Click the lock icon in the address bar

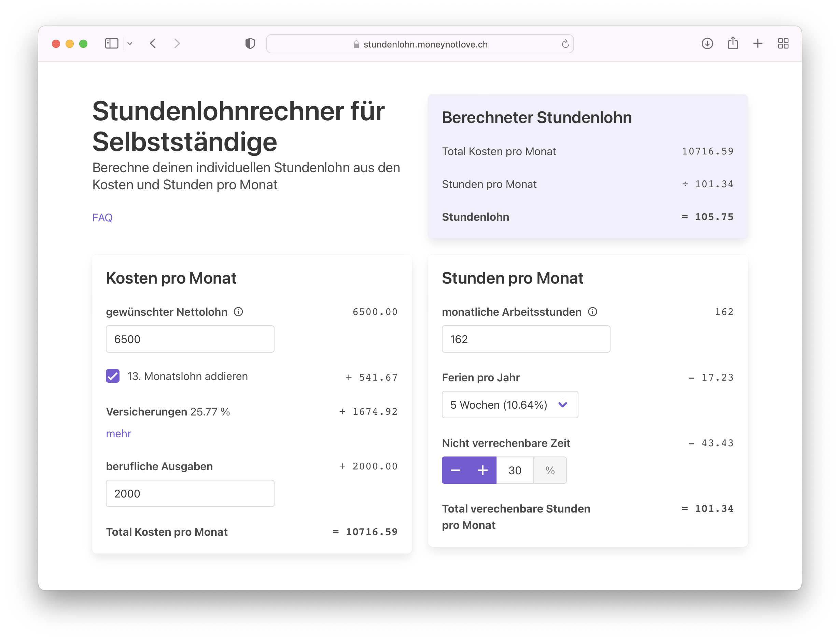(x=356, y=44)
